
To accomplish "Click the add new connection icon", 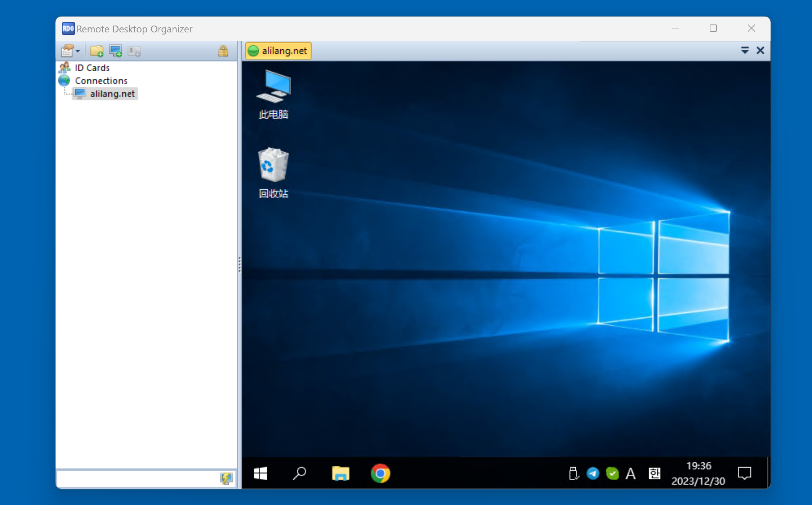I will [116, 51].
